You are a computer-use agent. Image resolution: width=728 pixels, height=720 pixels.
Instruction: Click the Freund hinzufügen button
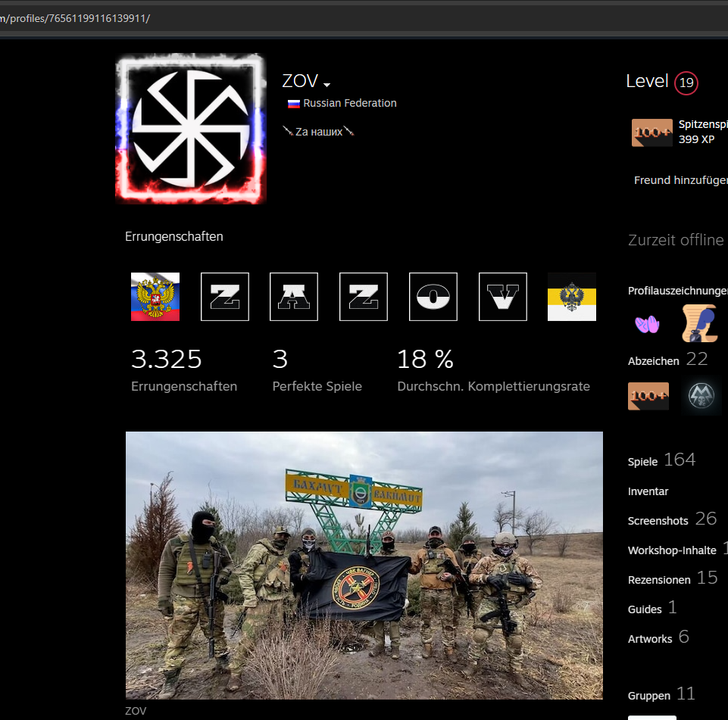tap(680, 180)
